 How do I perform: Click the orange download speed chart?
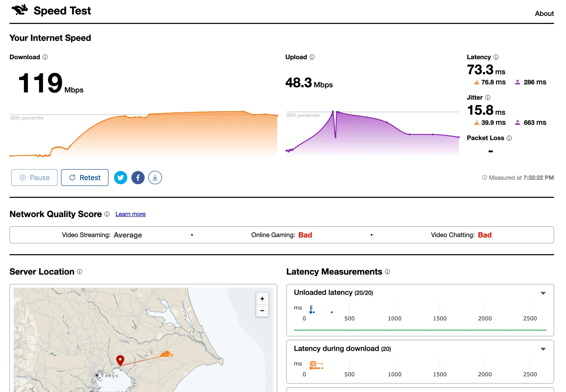[x=144, y=134]
